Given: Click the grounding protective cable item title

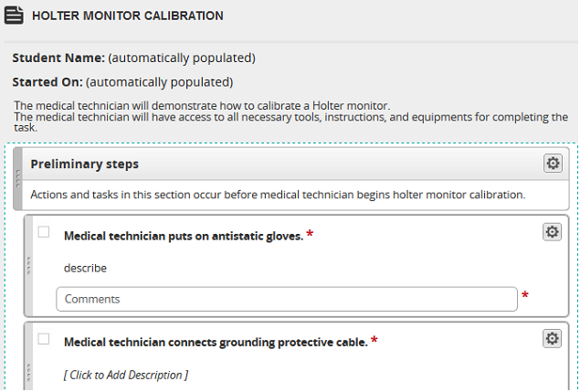Looking at the screenshot, I should pyautogui.click(x=216, y=343).
